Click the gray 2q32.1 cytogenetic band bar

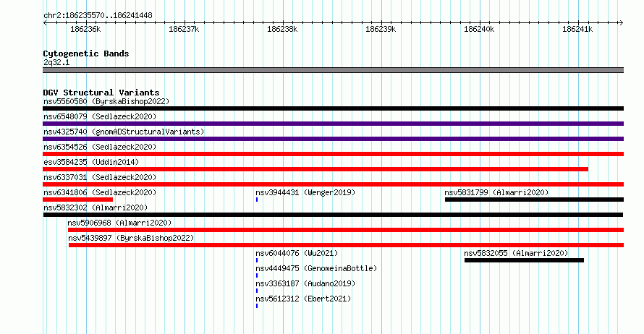click(x=333, y=70)
